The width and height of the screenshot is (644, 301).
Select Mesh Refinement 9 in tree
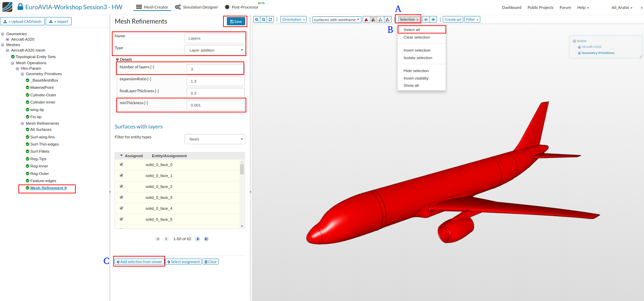click(48, 188)
